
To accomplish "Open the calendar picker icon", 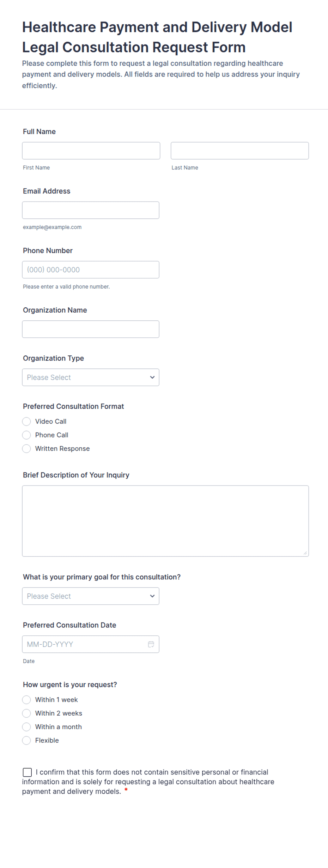I will click(151, 644).
